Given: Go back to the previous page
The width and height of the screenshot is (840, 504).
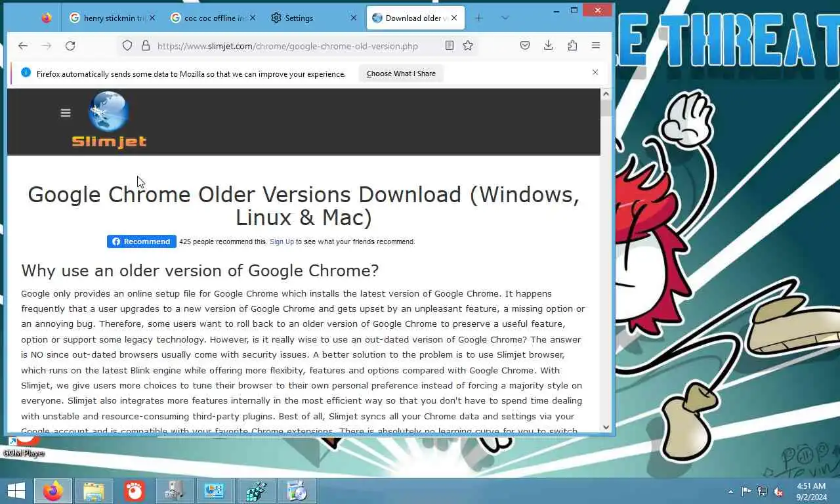Looking at the screenshot, I should pos(23,45).
